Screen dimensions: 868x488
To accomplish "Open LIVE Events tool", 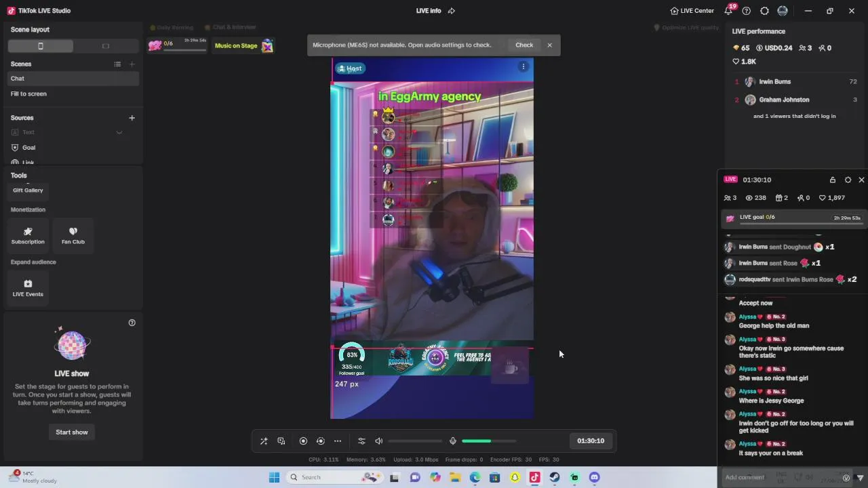I will coord(28,287).
